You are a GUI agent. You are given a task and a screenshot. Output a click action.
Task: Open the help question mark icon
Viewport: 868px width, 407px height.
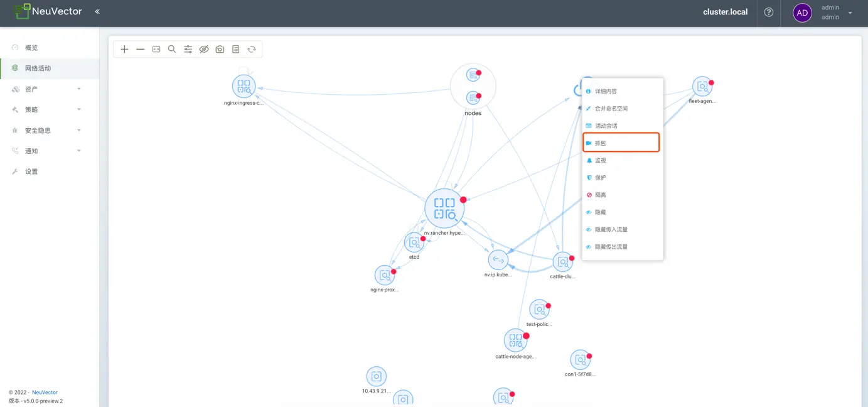point(769,12)
